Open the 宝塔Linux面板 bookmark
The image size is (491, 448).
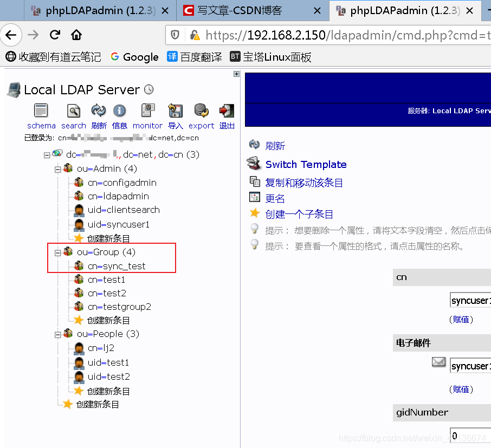270,57
